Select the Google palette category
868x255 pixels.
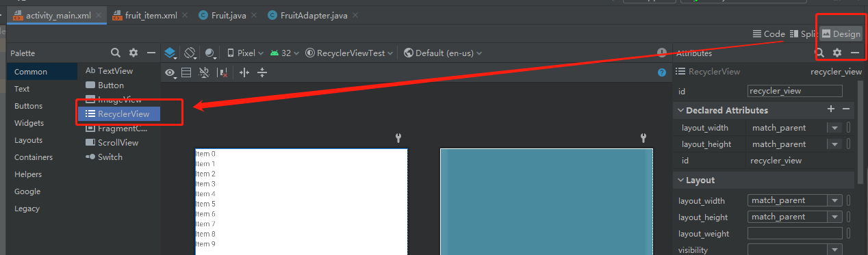[42, 191]
